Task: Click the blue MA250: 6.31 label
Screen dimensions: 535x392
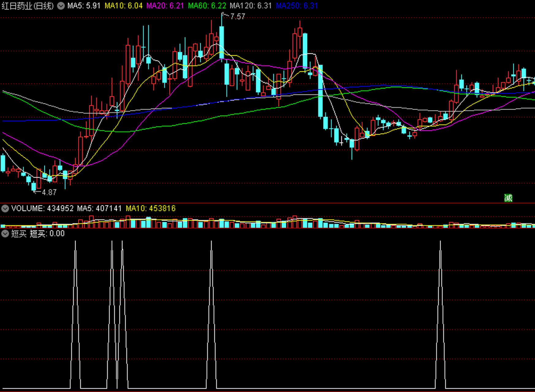Action: click(x=297, y=6)
